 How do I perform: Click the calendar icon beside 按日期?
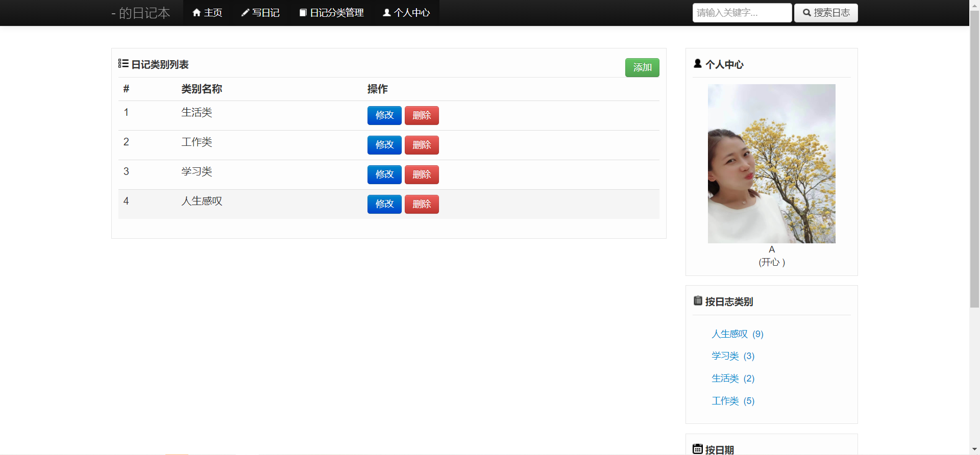[698, 449]
